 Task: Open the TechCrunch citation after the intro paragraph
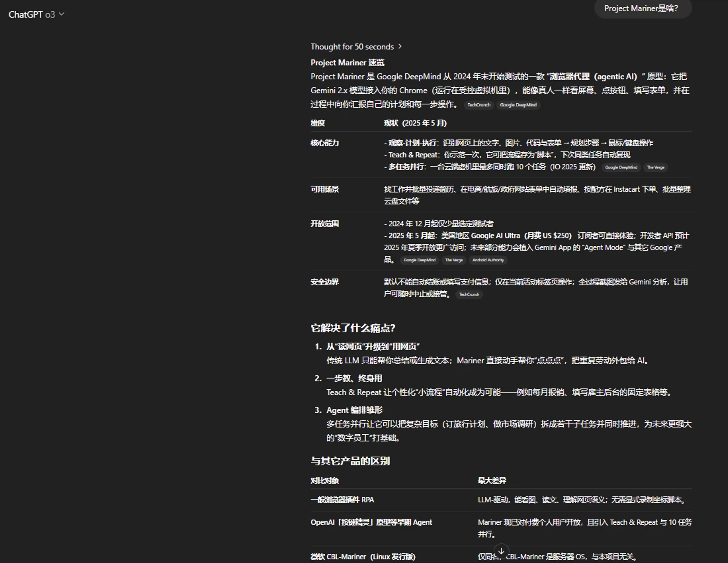479,105
